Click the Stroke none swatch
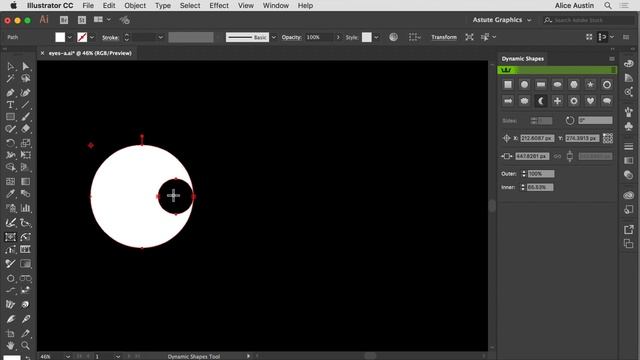The width and height of the screenshot is (640, 360). coord(82,37)
